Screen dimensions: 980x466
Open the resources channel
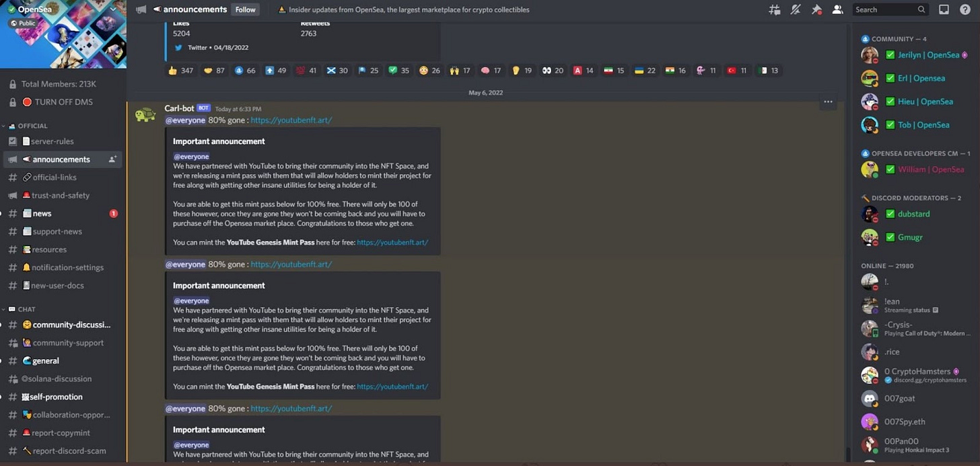pos(63,249)
